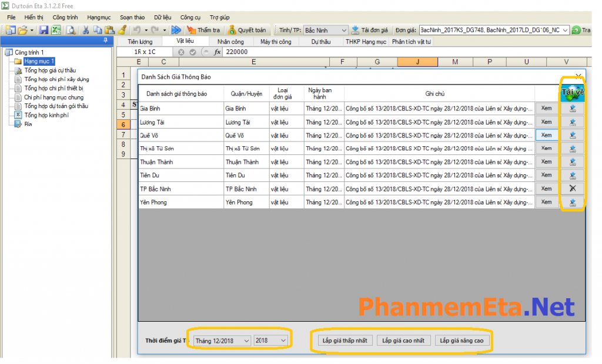
Task: Click the format painter brush icon
Action: 122,30
